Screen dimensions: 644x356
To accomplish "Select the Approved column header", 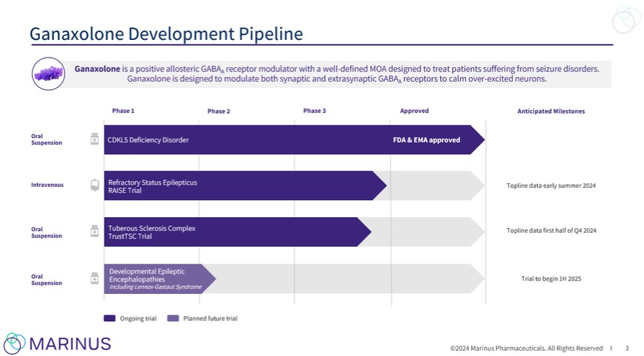I will [414, 111].
